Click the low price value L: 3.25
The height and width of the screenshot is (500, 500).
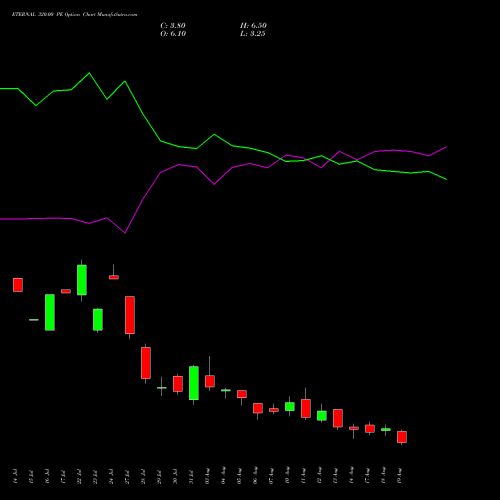(253, 34)
